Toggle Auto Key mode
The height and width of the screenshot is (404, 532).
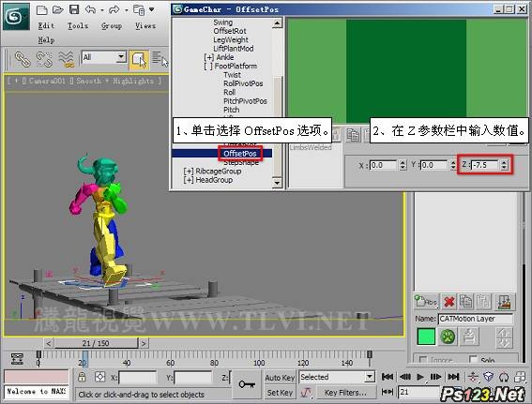click(x=280, y=377)
